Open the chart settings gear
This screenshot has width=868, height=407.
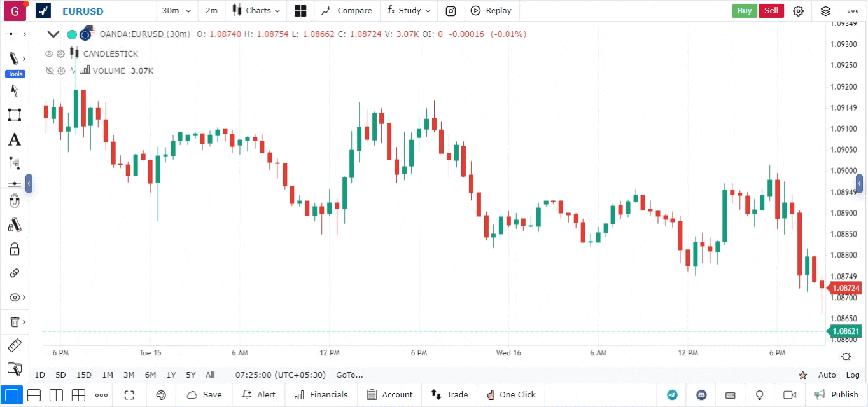coord(799,11)
